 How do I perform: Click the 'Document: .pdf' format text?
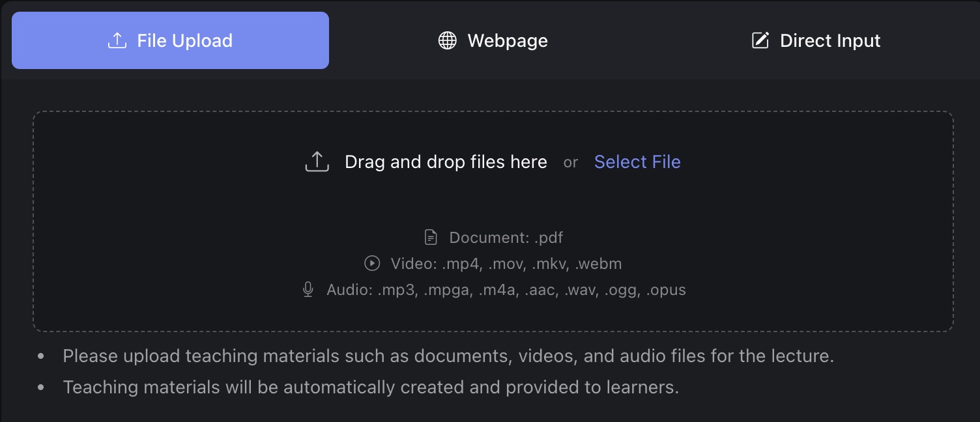(x=506, y=237)
